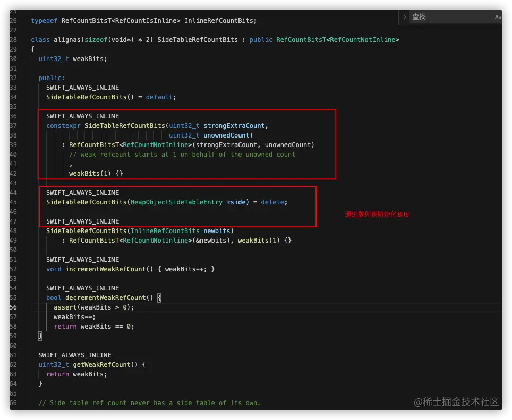Screen dimensions: 512x420
Task: Click '(&newbits)' on line 49
Action: click(x=211, y=241)
